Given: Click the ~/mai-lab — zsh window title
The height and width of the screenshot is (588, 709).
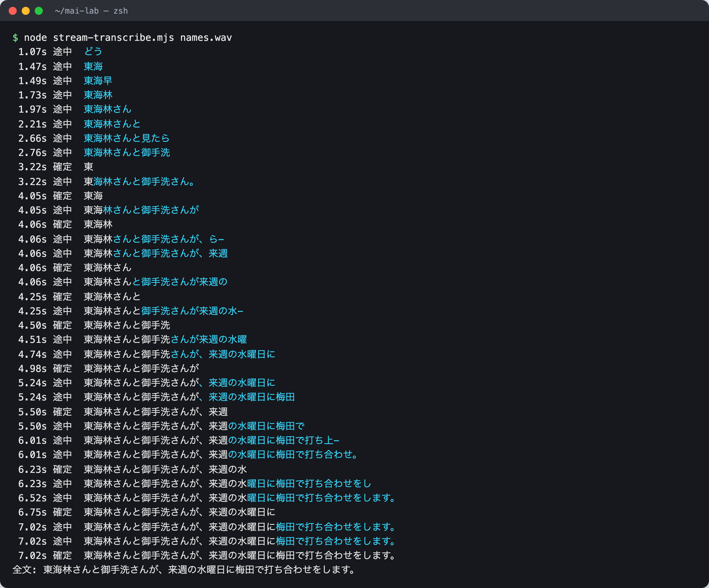Looking at the screenshot, I should pos(91,11).
